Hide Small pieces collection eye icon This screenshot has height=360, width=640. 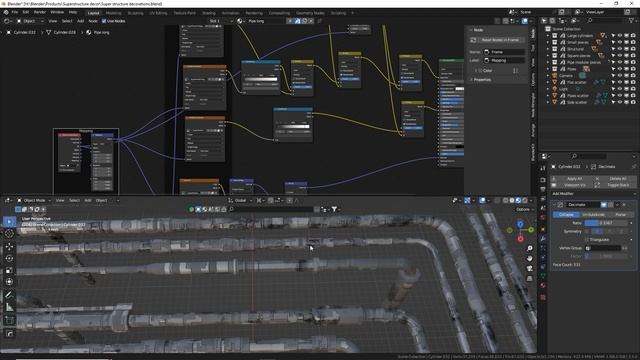(x=620, y=42)
